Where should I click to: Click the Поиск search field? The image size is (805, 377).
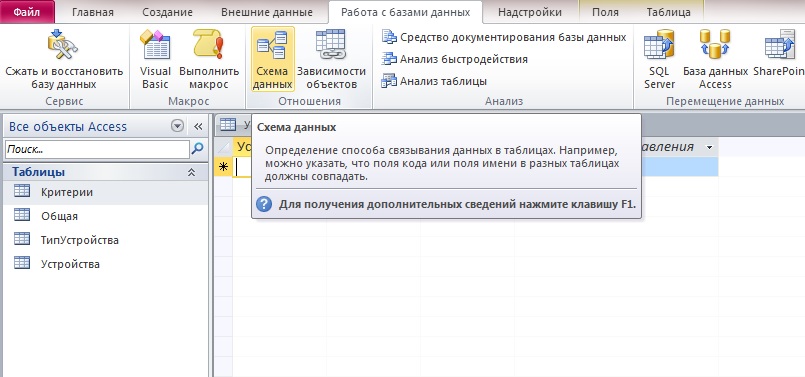(x=97, y=149)
